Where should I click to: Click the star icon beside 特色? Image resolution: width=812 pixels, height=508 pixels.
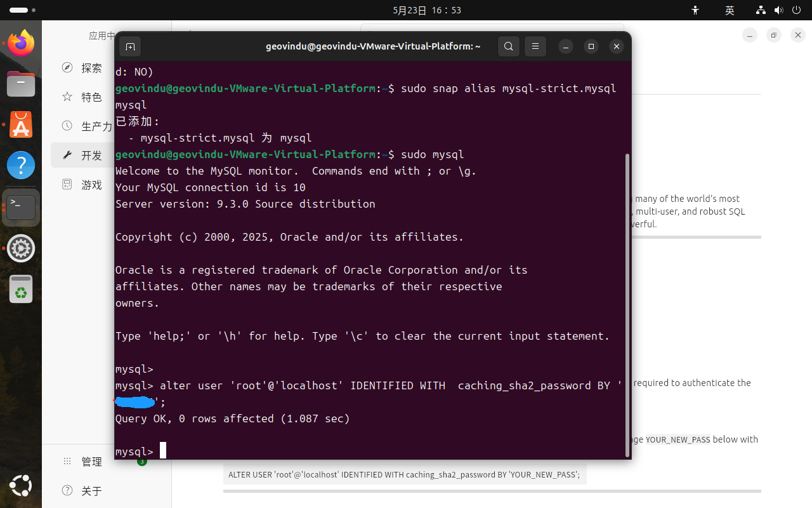pos(67,97)
